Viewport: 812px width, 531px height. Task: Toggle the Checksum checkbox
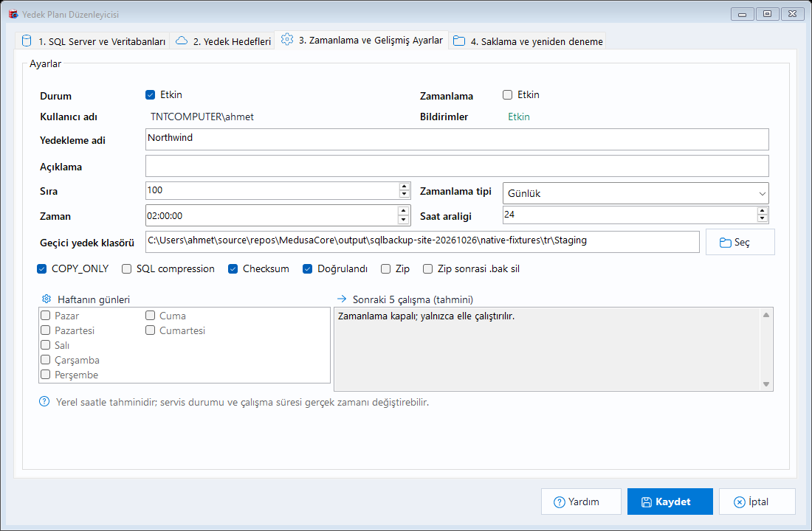pyautogui.click(x=233, y=268)
